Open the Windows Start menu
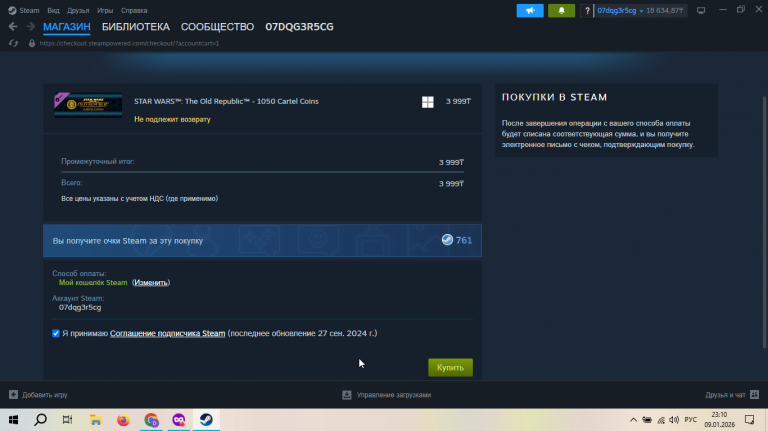 (x=13, y=420)
